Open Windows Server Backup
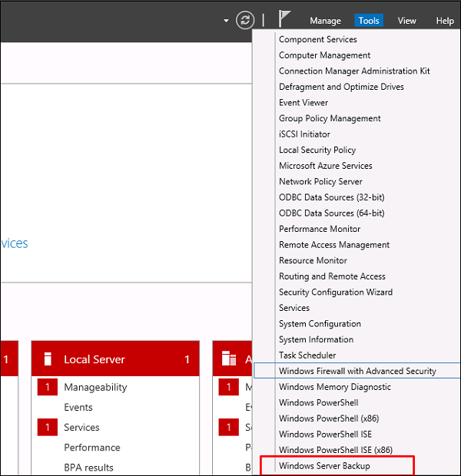The image size is (461, 476). 324,466
